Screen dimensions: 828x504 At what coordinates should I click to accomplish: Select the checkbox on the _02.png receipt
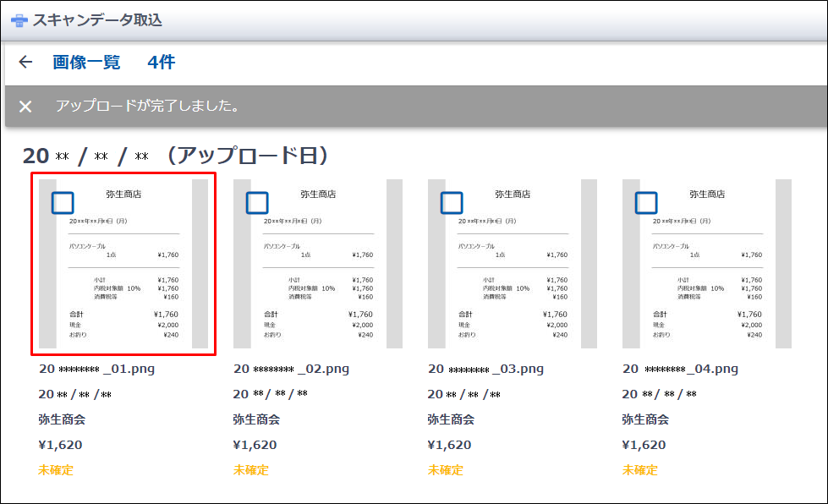[257, 202]
